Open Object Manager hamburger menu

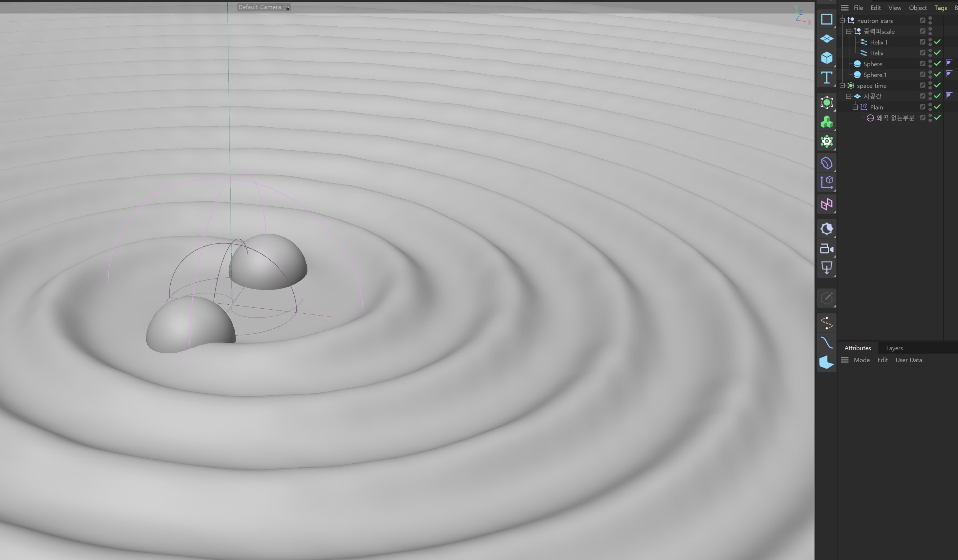click(844, 8)
